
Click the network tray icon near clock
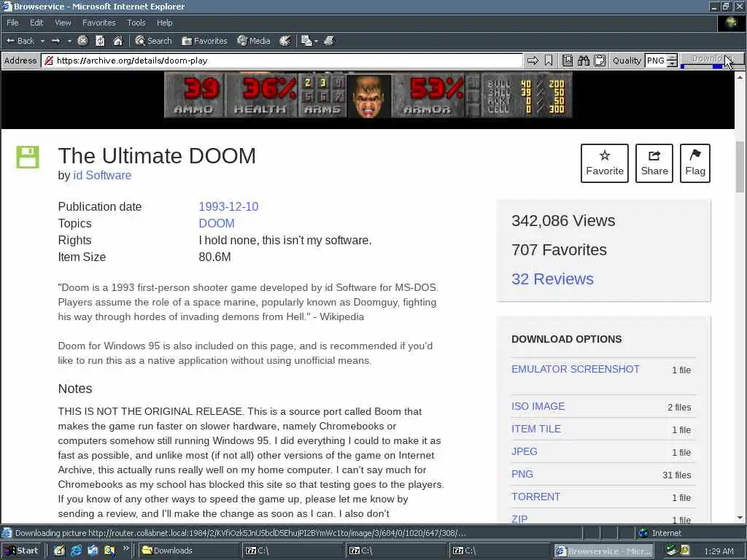coord(672,551)
